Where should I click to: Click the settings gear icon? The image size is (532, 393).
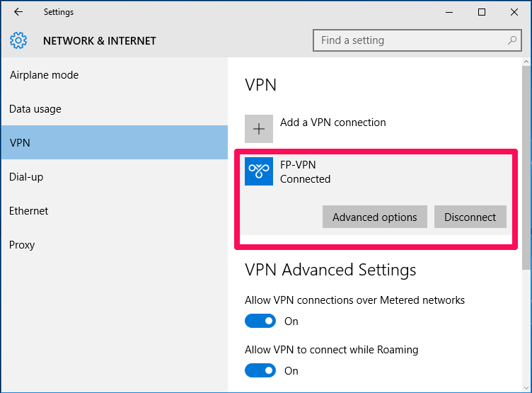point(18,40)
